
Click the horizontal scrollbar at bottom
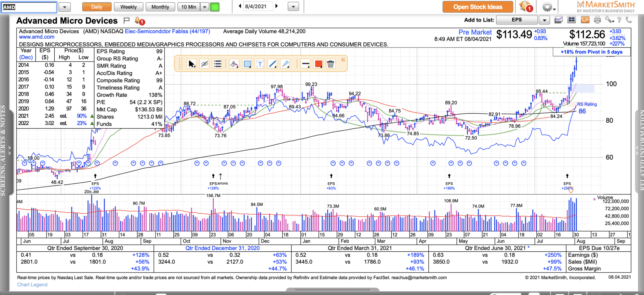coord(332,289)
